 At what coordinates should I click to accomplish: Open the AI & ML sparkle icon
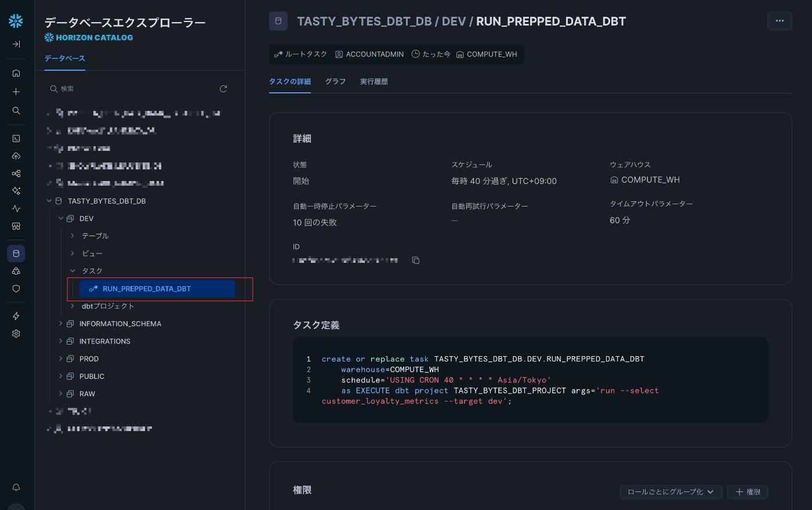(16, 191)
